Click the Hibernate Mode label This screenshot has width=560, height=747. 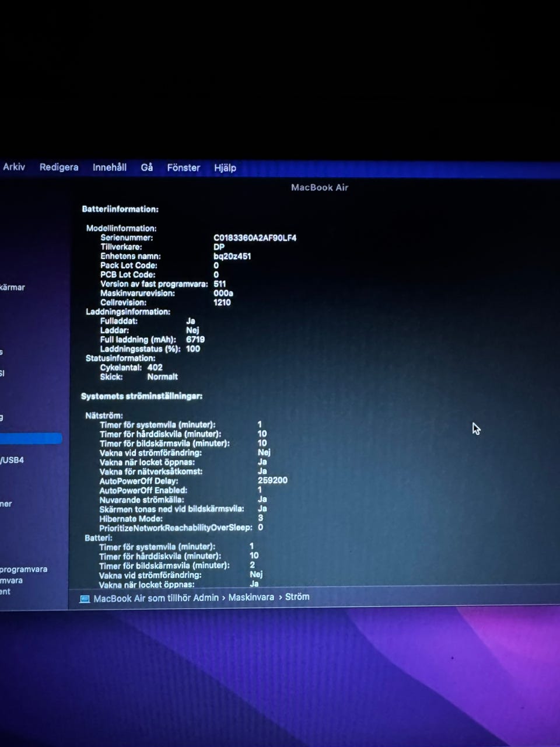coord(131,518)
